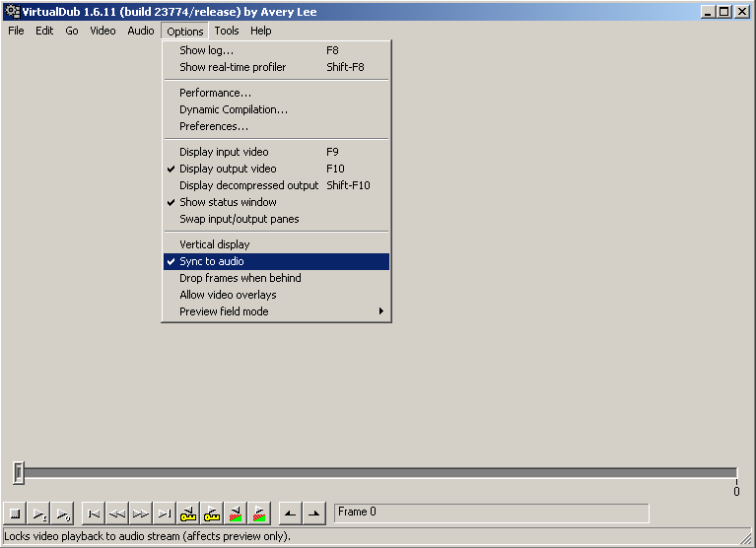Step backward with the rewind icon
The image size is (756, 548).
(x=117, y=514)
